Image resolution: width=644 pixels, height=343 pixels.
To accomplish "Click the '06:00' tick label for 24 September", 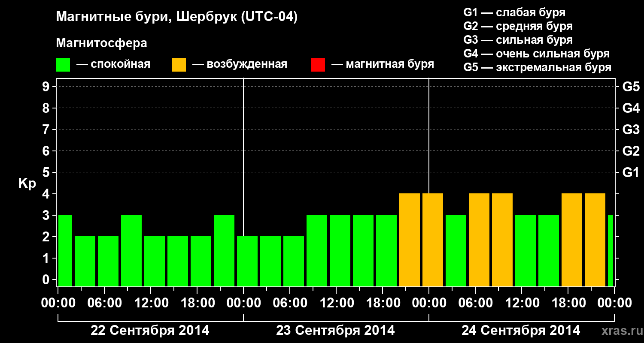I will click(x=475, y=303).
